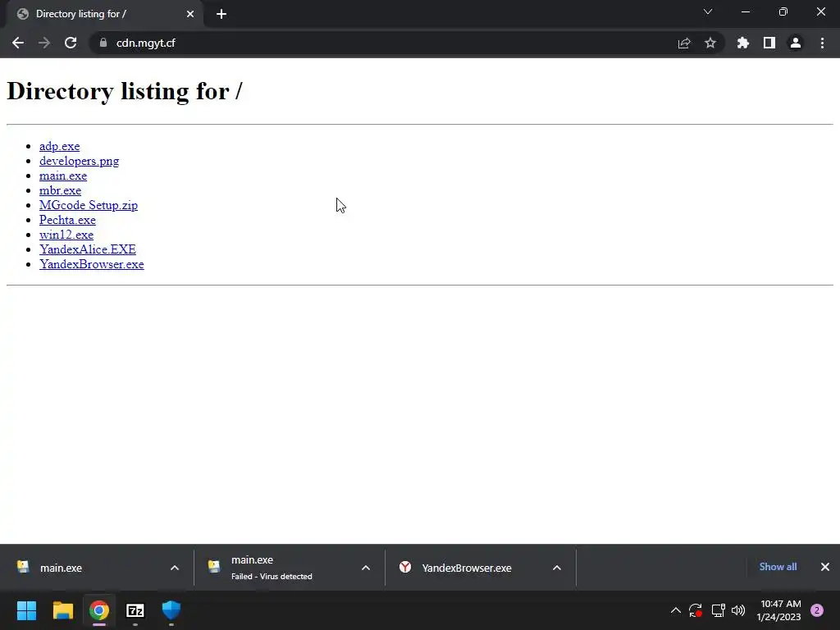The height and width of the screenshot is (630, 840).
Task: Click YandexBrowser.exe in the directory listing
Action: (x=92, y=264)
